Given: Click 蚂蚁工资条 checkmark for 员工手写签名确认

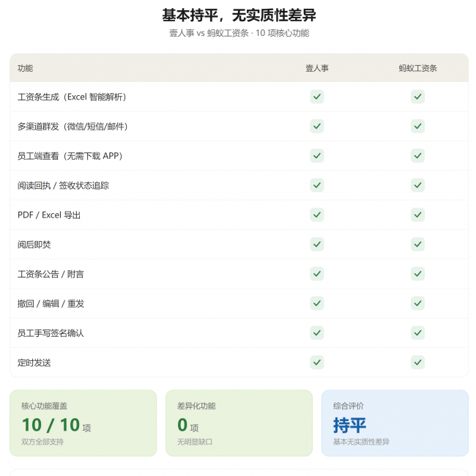Looking at the screenshot, I should click(417, 333).
